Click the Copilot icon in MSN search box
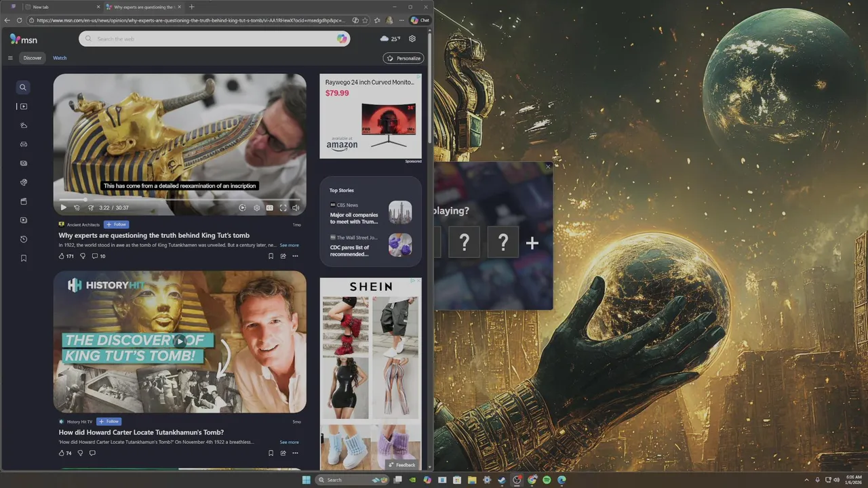This screenshot has width=868, height=488. point(342,39)
